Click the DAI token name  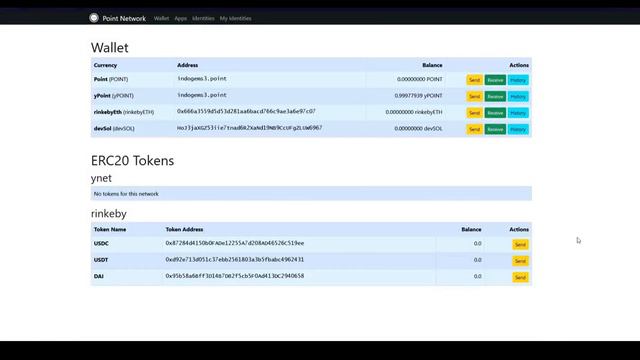tap(98, 276)
